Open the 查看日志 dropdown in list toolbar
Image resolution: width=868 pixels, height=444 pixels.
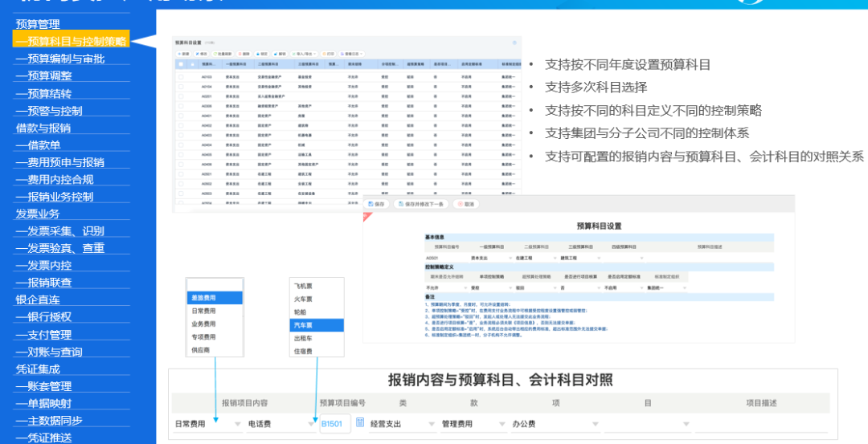(351, 54)
